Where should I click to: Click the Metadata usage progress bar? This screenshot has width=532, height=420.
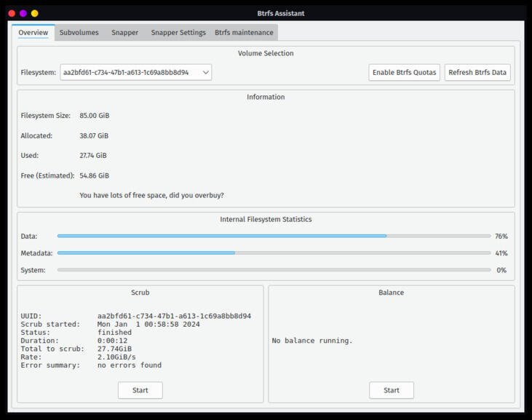coord(274,253)
